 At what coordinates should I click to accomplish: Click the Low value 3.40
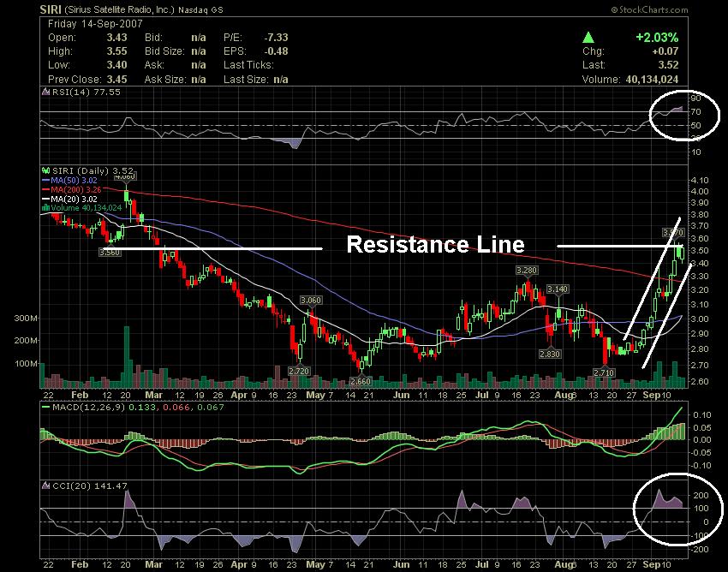click(116, 65)
